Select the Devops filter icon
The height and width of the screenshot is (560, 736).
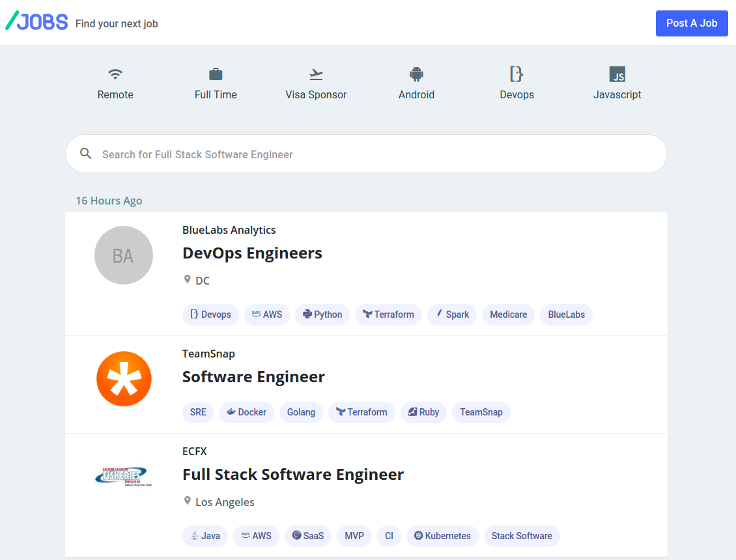(517, 74)
